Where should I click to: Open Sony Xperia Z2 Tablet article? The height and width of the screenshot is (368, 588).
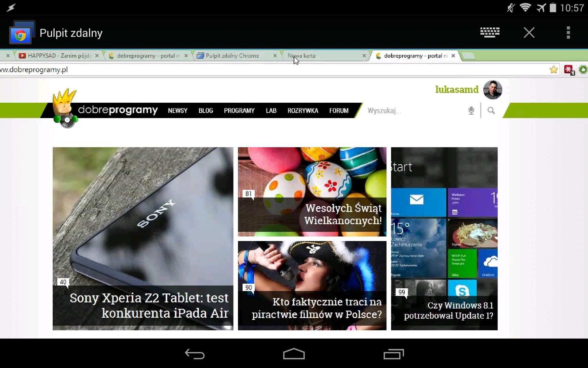tap(143, 239)
